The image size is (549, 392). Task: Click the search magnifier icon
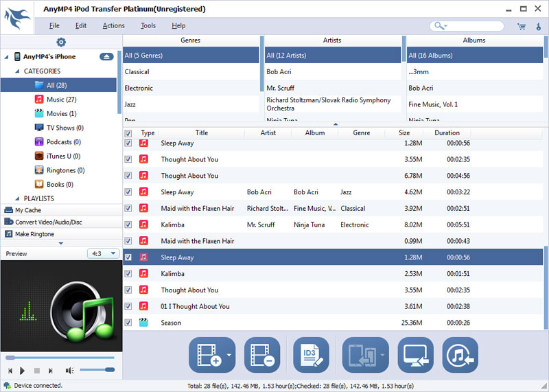click(x=439, y=25)
